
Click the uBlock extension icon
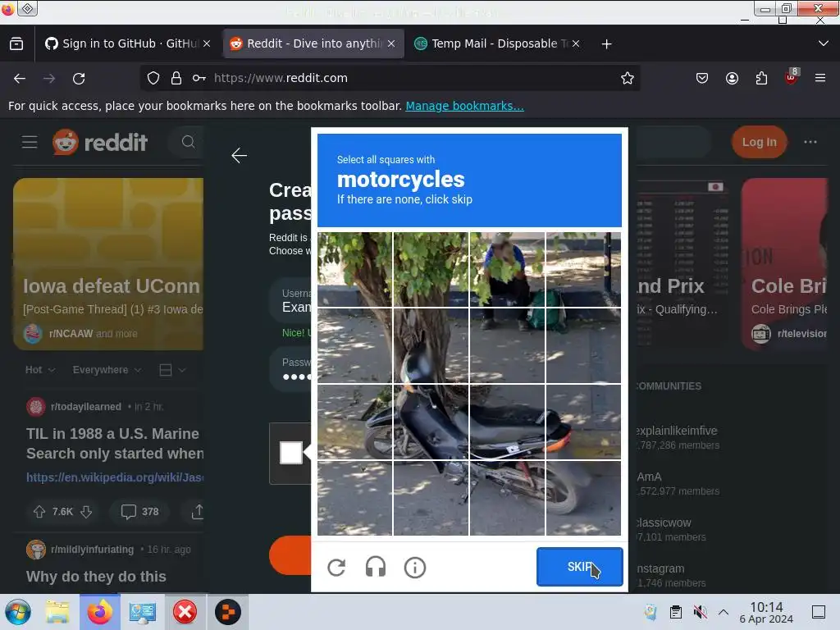(792, 77)
